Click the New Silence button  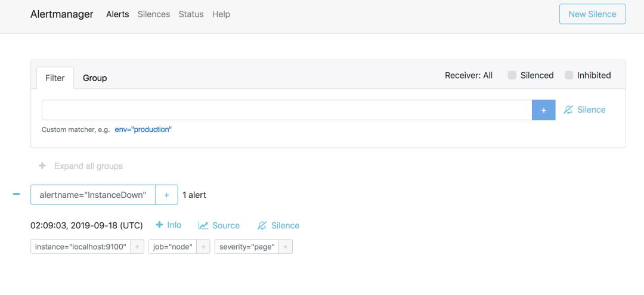click(592, 14)
